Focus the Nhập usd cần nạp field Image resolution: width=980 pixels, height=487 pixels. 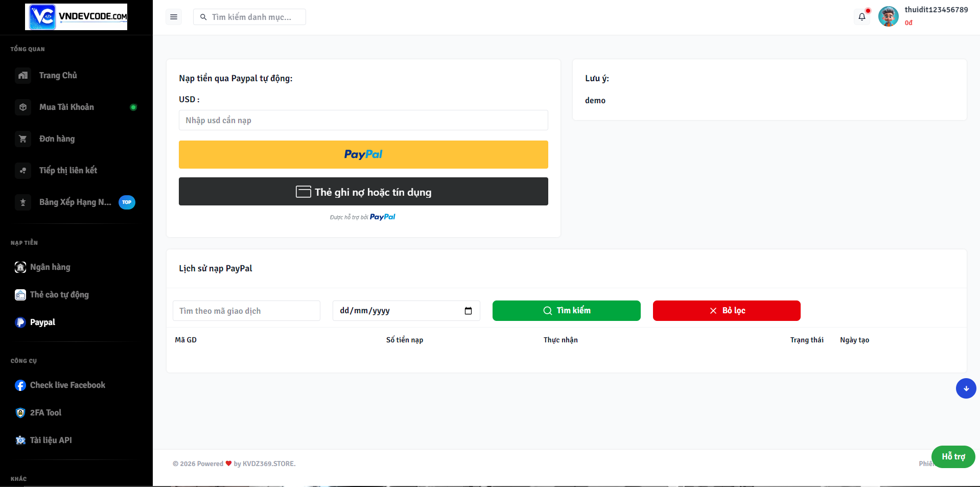[363, 120]
